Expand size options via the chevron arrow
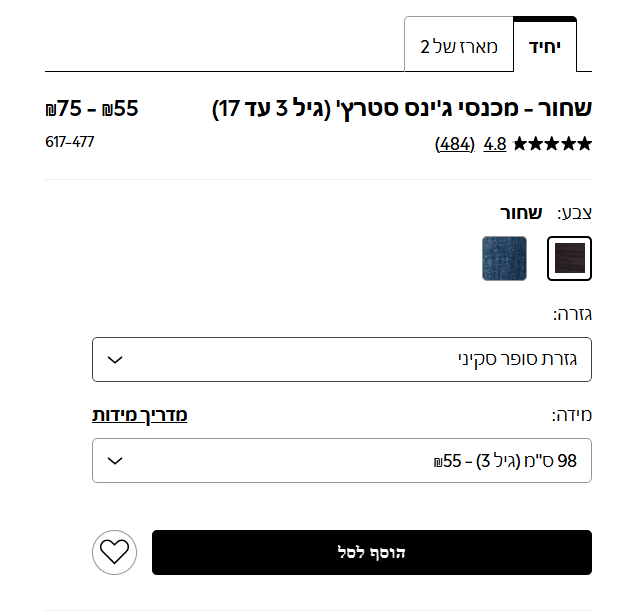Image resolution: width=644 pixels, height=615 pixels. tap(115, 461)
